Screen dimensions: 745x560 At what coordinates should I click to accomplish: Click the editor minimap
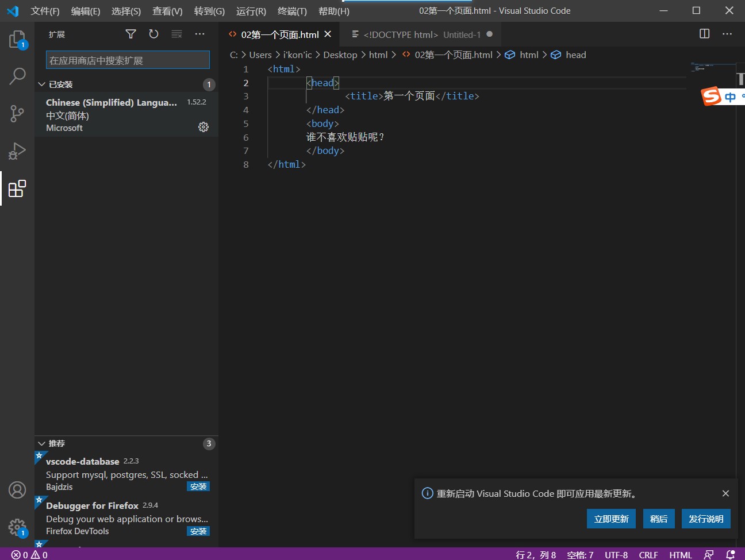(712, 68)
